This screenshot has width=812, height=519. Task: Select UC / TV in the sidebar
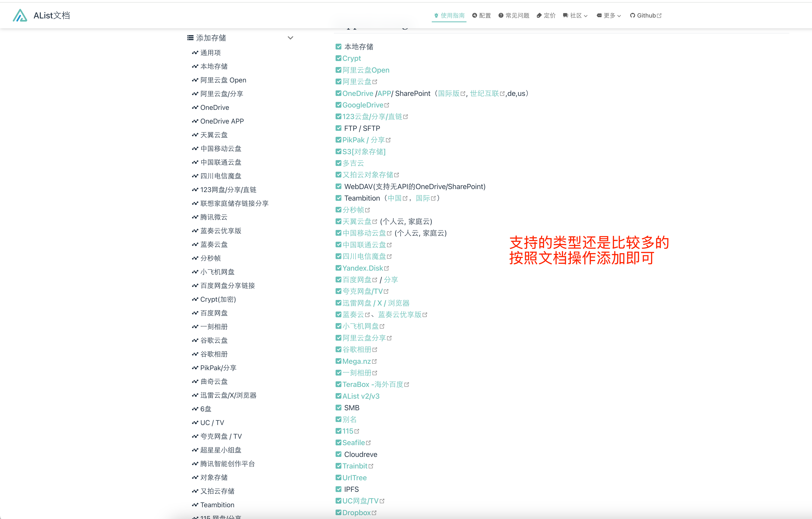coord(212,423)
